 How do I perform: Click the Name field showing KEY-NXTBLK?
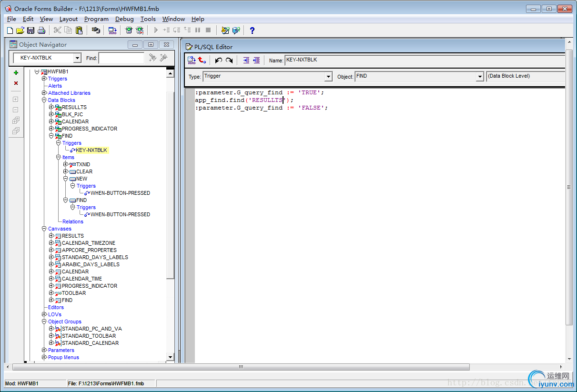click(x=425, y=60)
